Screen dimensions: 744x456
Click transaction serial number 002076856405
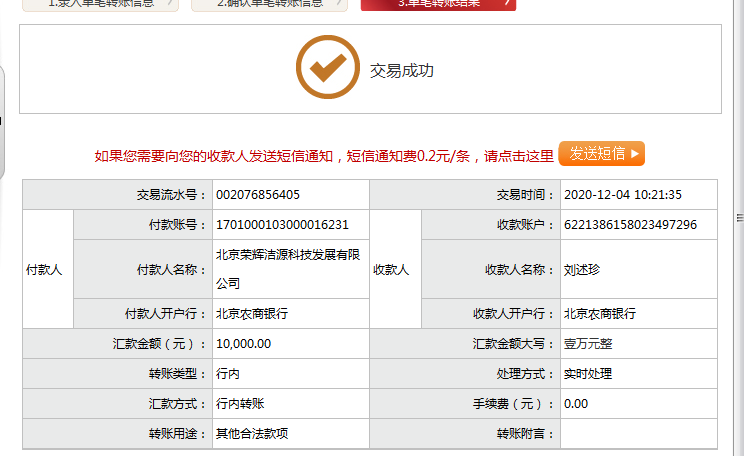point(258,195)
